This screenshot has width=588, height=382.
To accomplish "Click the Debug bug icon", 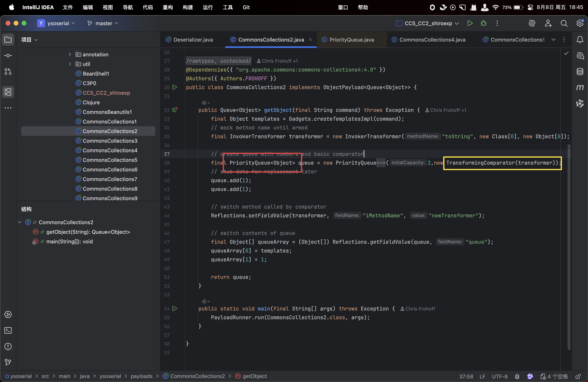I will coord(483,23).
